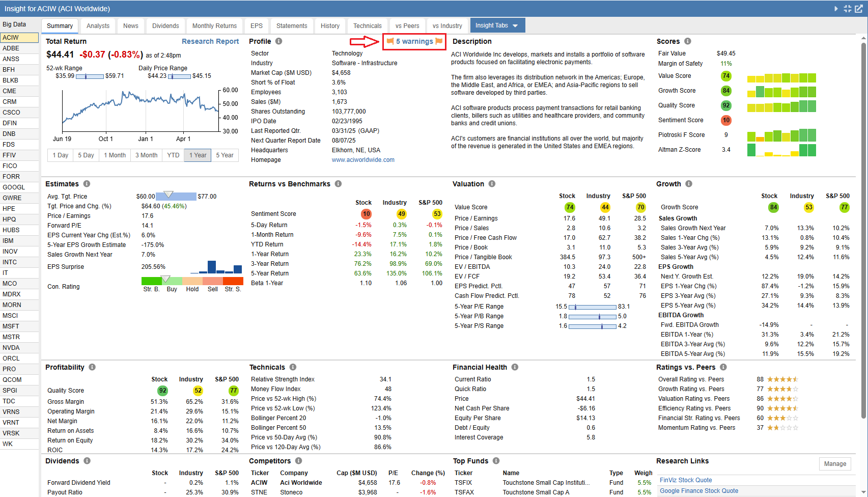Click info icon next to Growth heading

689,184
